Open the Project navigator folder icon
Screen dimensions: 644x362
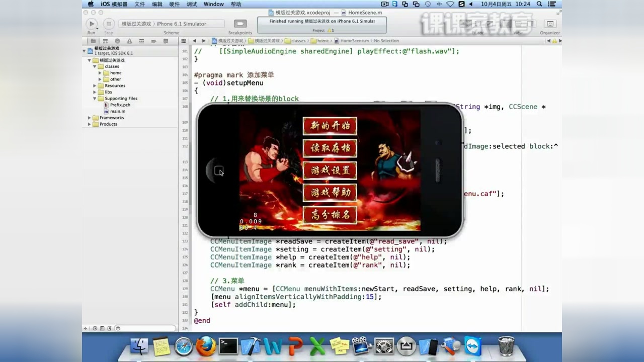[x=93, y=41]
